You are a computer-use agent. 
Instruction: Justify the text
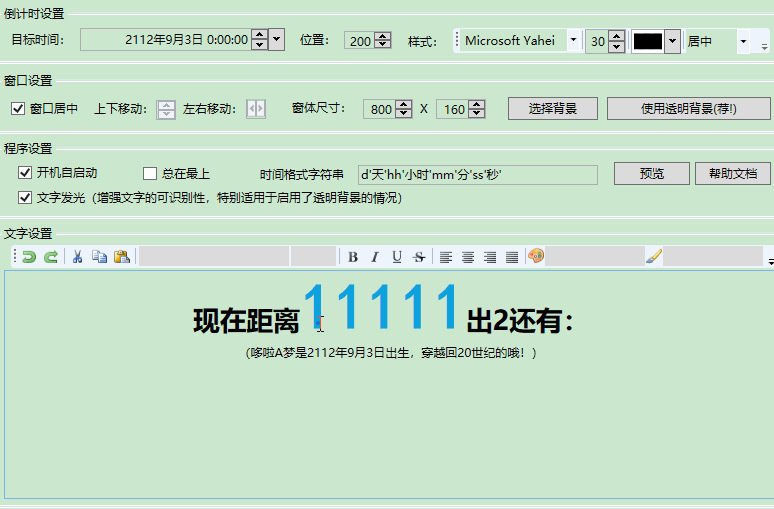512,257
